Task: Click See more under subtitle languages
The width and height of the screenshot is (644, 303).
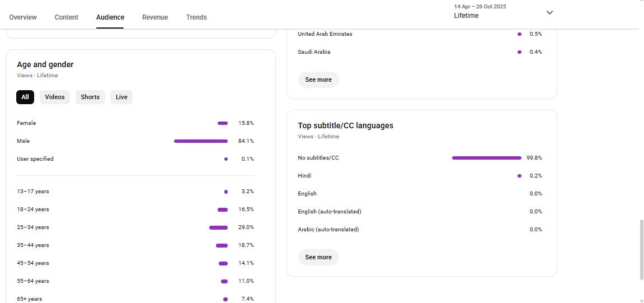Action: click(318, 257)
